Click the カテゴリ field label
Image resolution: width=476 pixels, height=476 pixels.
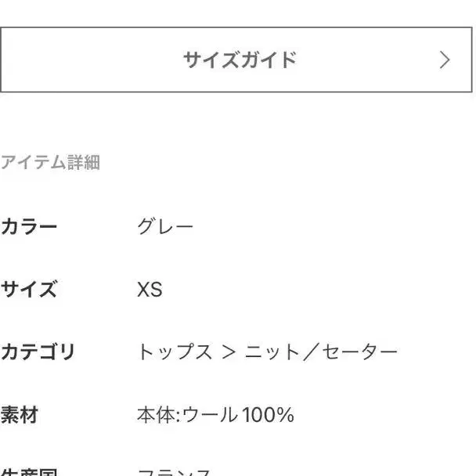coord(38,352)
